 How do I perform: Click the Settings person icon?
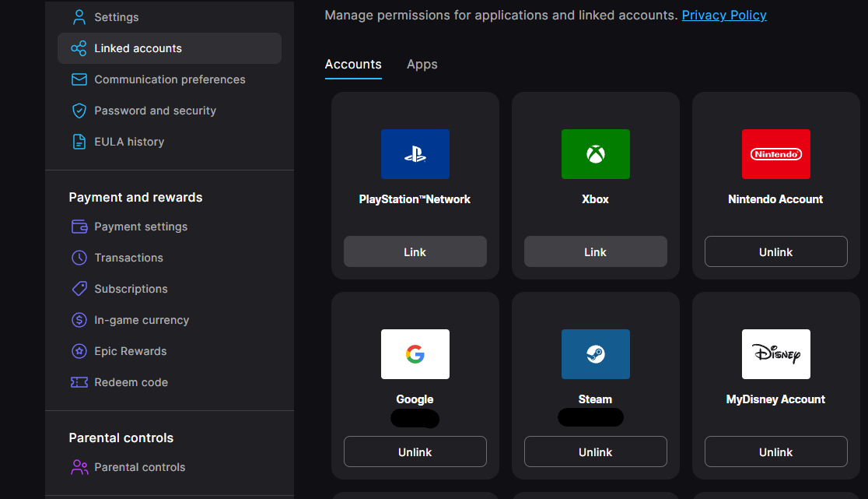click(x=79, y=17)
